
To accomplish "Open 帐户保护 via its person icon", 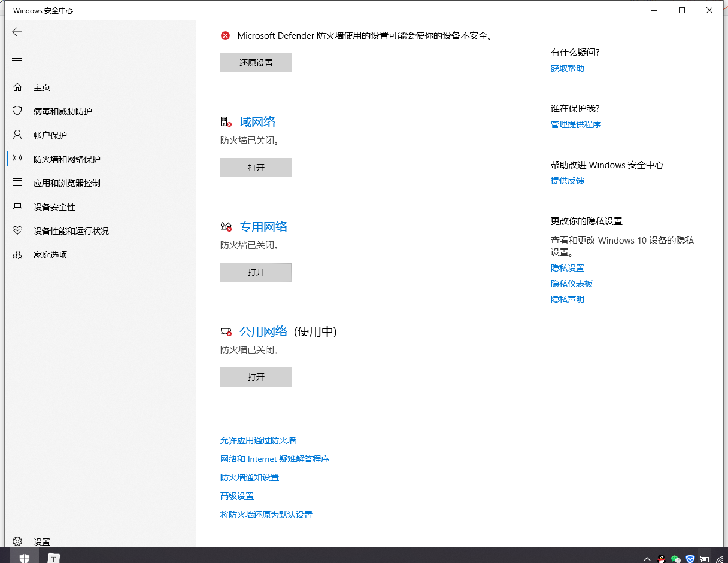I will (18, 135).
